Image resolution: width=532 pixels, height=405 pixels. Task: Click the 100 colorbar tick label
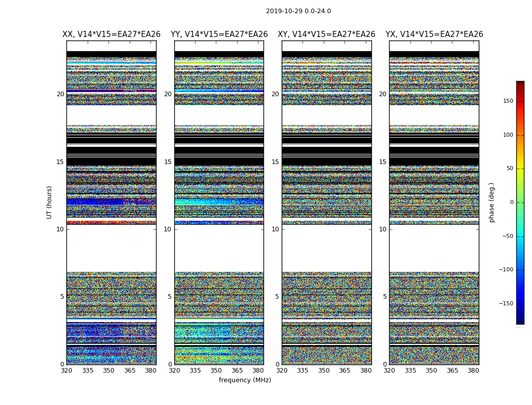[x=508, y=135]
